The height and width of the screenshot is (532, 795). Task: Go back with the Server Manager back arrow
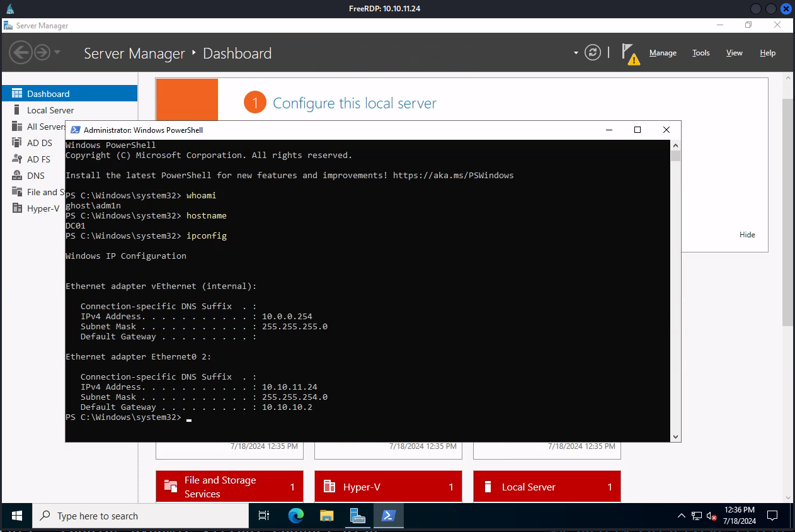21,52
